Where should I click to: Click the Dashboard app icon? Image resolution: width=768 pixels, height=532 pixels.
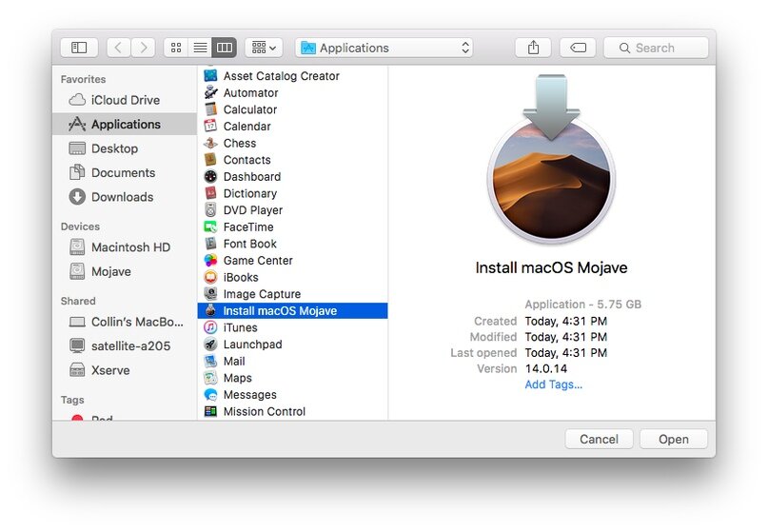point(210,176)
